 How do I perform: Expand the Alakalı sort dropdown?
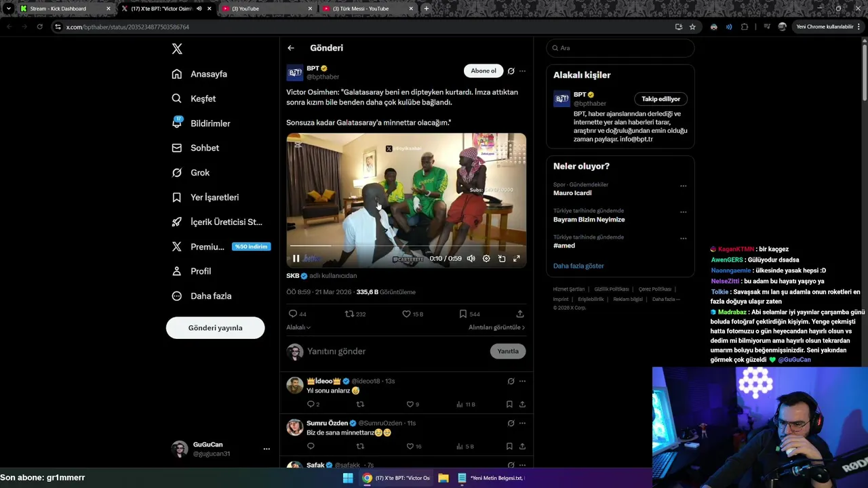click(298, 327)
